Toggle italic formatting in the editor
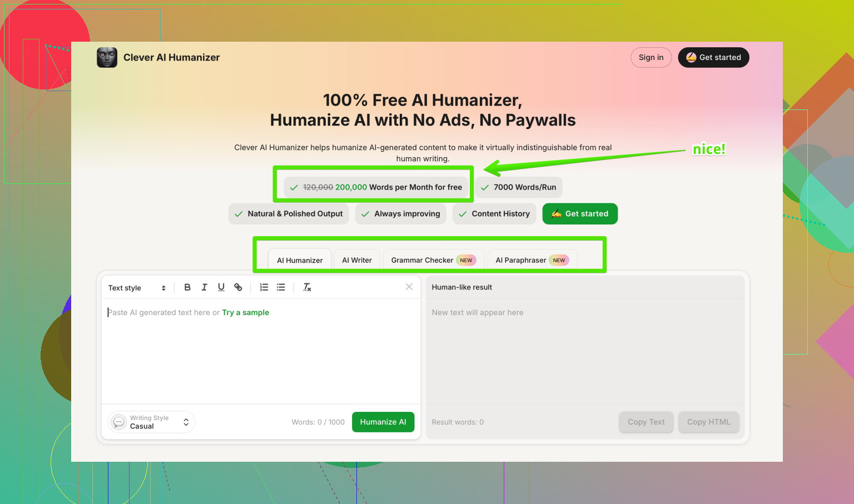Viewport: 854px width, 504px height. pyautogui.click(x=204, y=287)
